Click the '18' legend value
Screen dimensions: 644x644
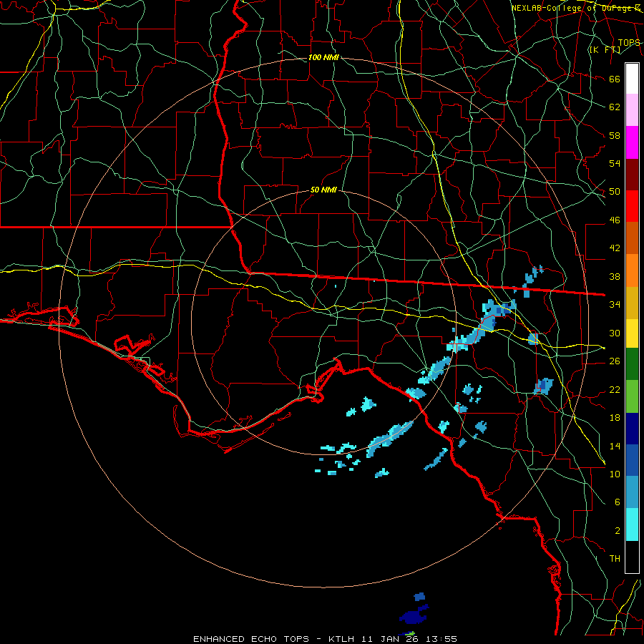pyautogui.click(x=615, y=418)
